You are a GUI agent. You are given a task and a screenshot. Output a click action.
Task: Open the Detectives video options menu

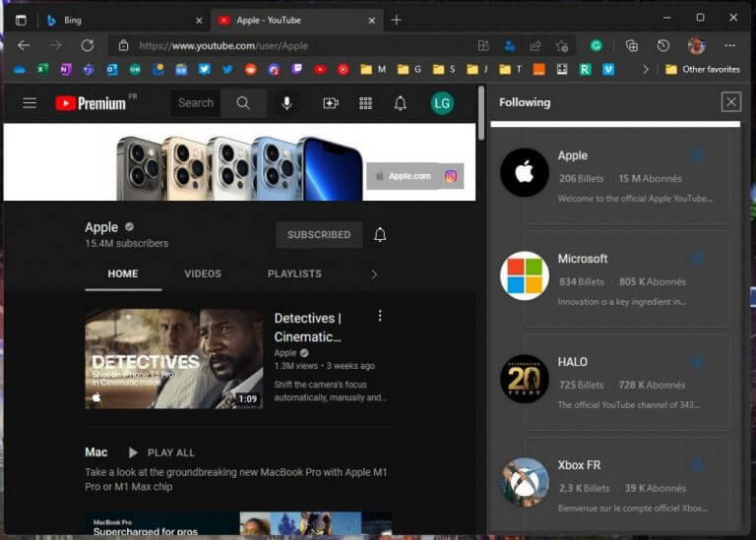380,316
